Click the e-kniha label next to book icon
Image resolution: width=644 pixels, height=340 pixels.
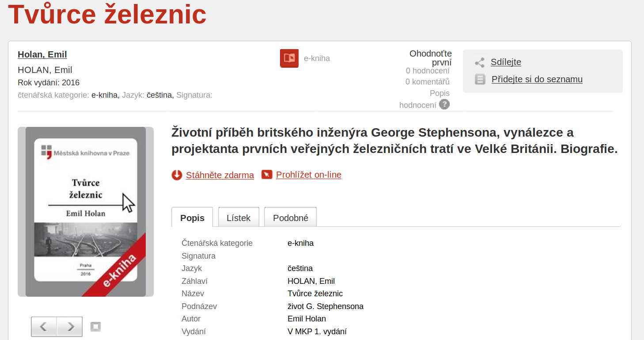click(x=317, y=58)
